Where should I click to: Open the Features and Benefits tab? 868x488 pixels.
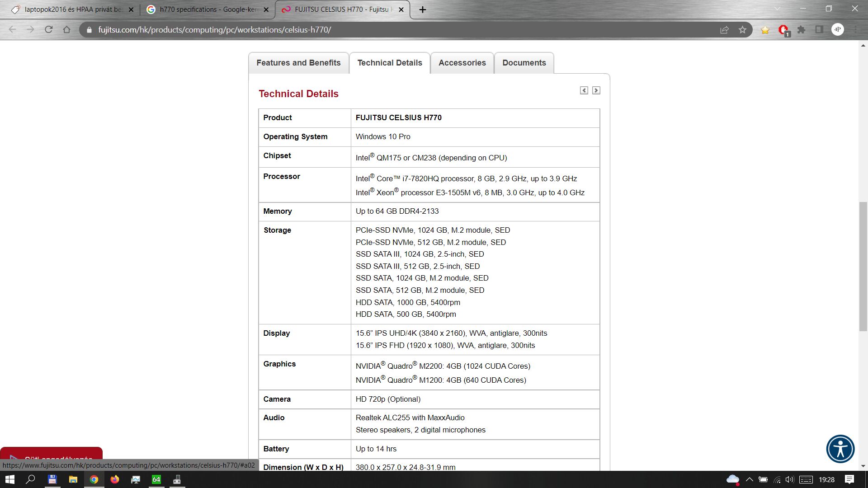point(298,63)
